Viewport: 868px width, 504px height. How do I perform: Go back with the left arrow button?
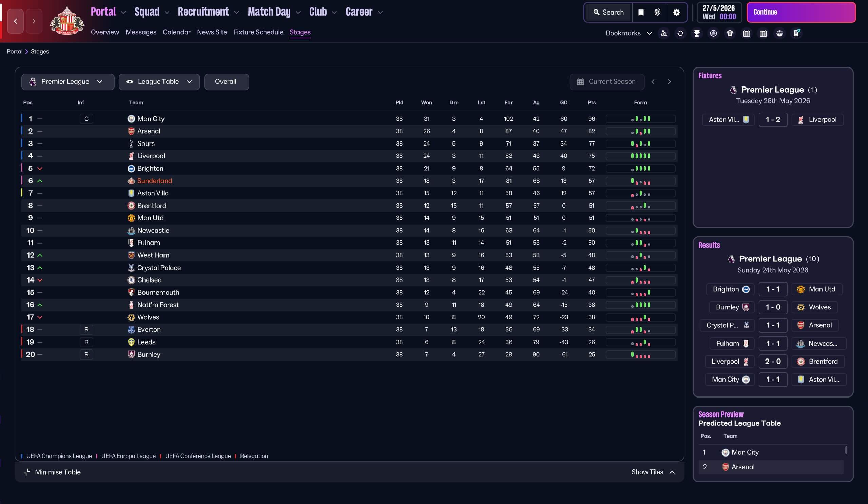coord(16,21)
